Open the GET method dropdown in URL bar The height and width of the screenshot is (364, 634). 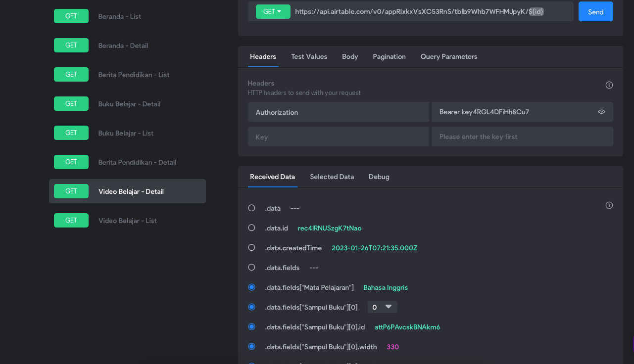tap(273, 11)
